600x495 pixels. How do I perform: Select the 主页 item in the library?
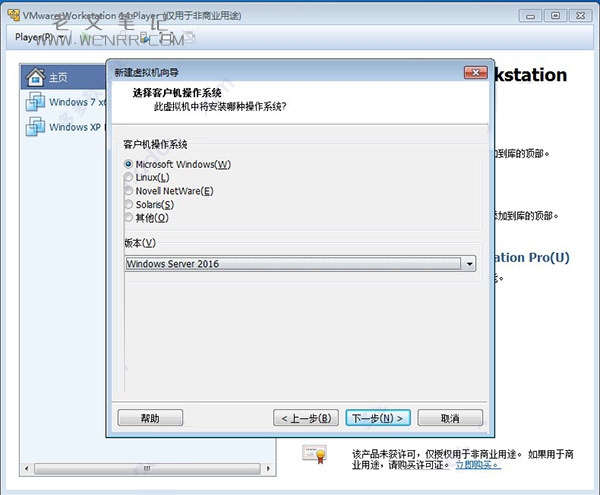tap(59, 77)
